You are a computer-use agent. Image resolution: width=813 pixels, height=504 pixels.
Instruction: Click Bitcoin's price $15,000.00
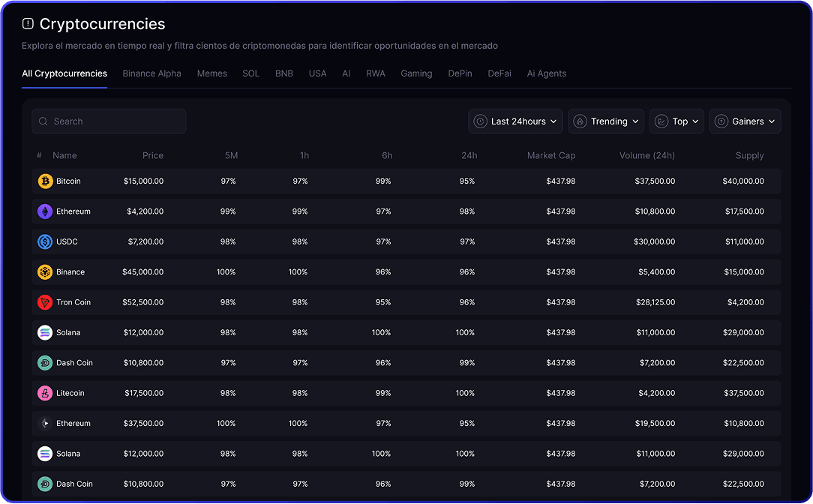(143, 181)
